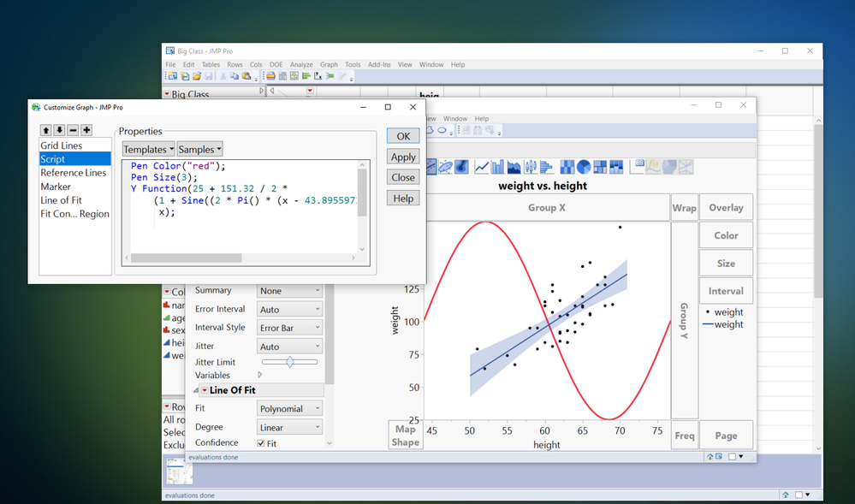Click the move up arrow icon
Image resolution: width=855 pixels, height=504 pixels.
point(46,130)
